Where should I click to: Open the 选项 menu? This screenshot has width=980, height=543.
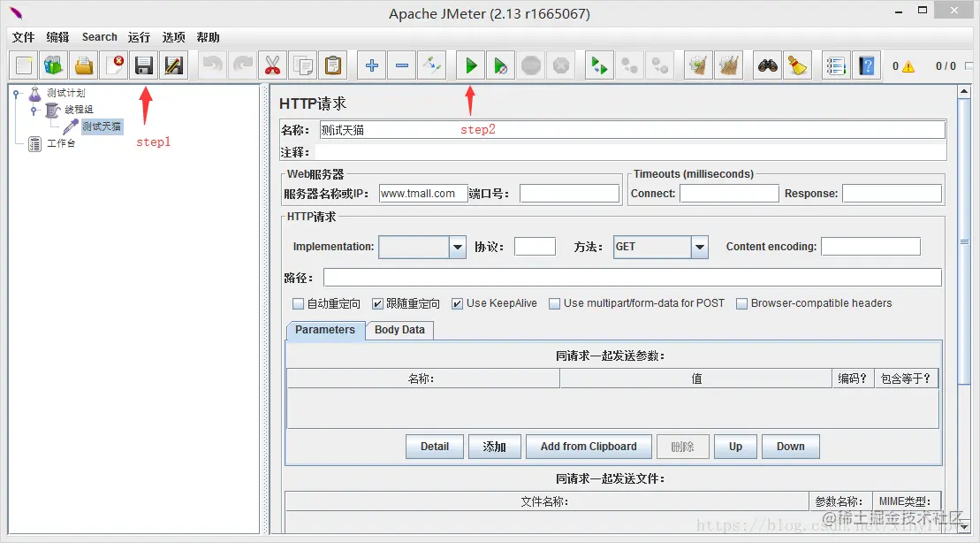173,37
